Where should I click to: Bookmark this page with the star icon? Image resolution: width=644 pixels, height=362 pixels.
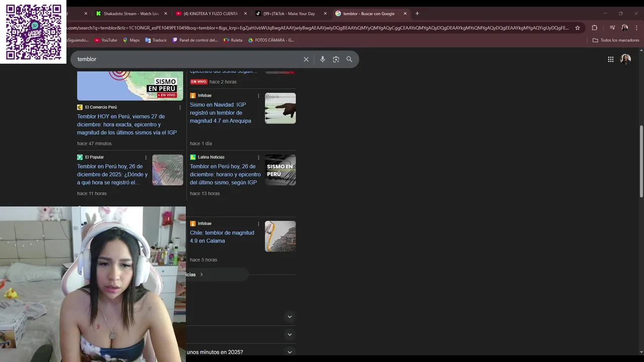(578, 28)
